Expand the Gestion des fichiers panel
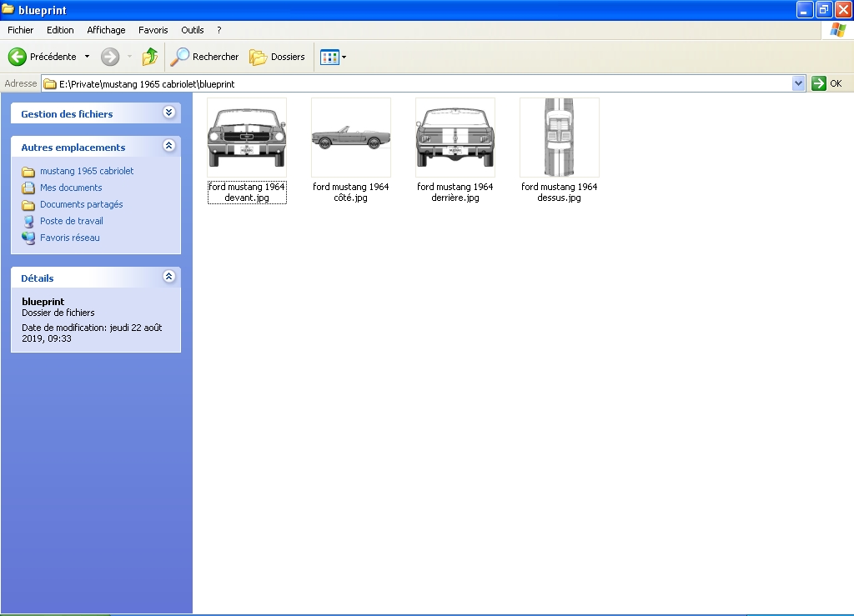Viewport: 854px width, 616px height. tap(169, 113)
